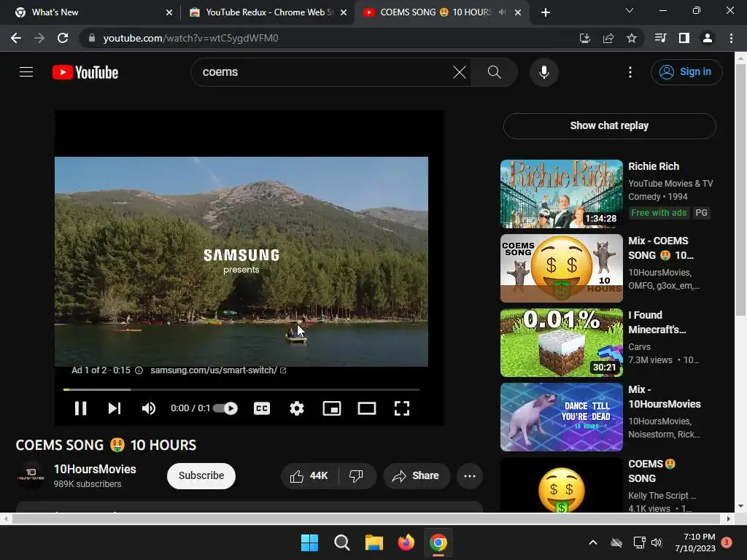Click the Sign in button
The image size is (747, 560).
click(686, 72)
